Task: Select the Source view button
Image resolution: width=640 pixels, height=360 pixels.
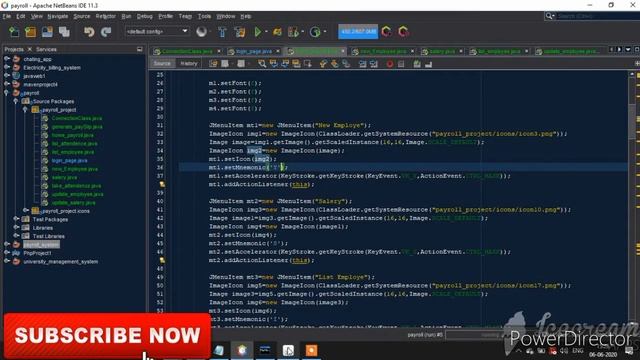Action: [x=162, y=64]
